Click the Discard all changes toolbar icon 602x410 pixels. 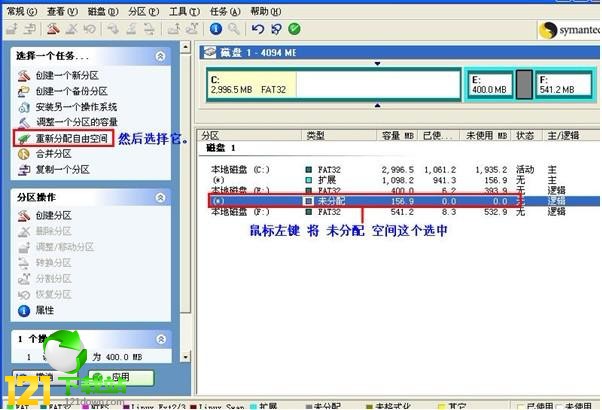276,29
